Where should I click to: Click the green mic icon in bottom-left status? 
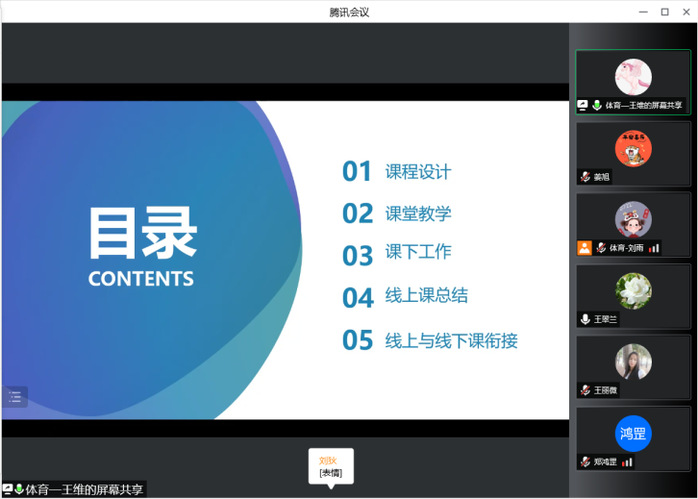(x=19, y=490)
